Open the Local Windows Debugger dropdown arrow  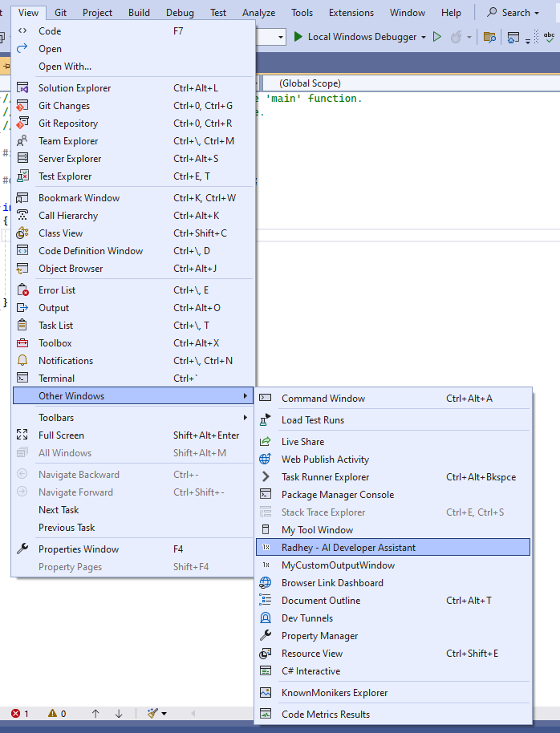tap(424, 37)
